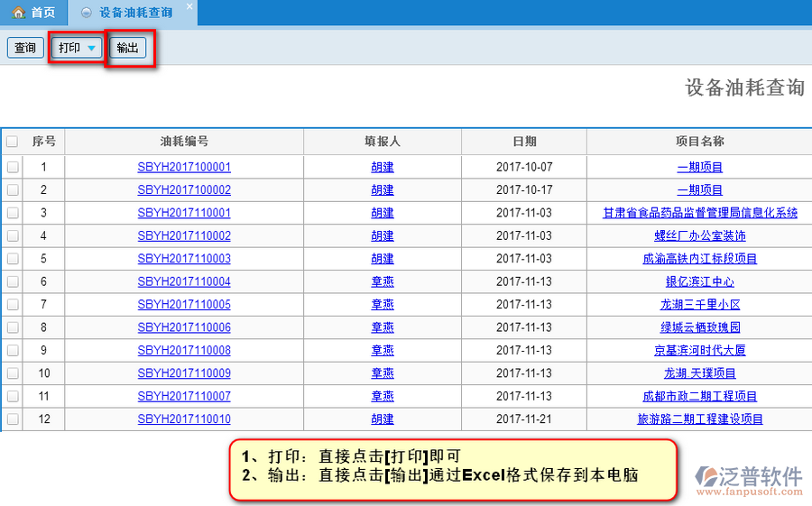Image resolution: width=812 pixels, height=506 pixels.
Task: Open project 甘肃省食品药品监督管理局信息化系统
Action: pos(700,213)
